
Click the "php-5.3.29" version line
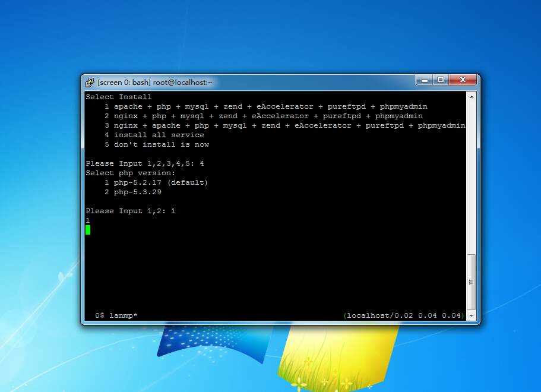[x=137, y=192]
